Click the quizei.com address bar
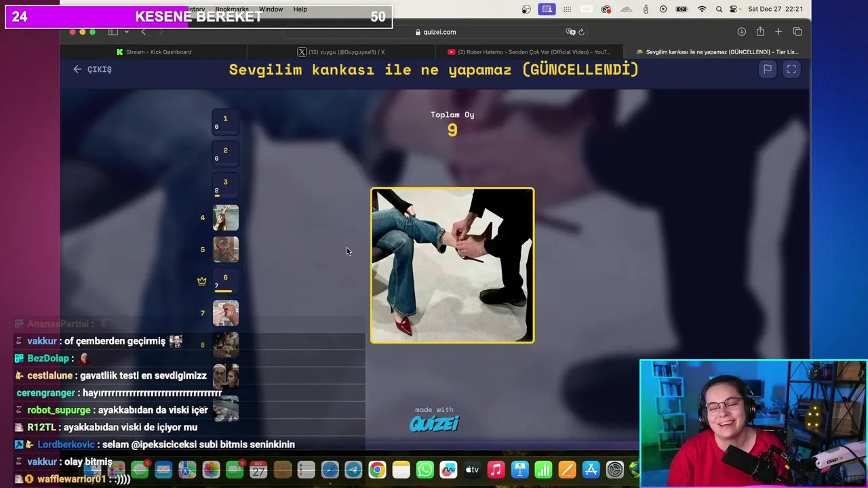The image size is (868, 488). (435, 32)
